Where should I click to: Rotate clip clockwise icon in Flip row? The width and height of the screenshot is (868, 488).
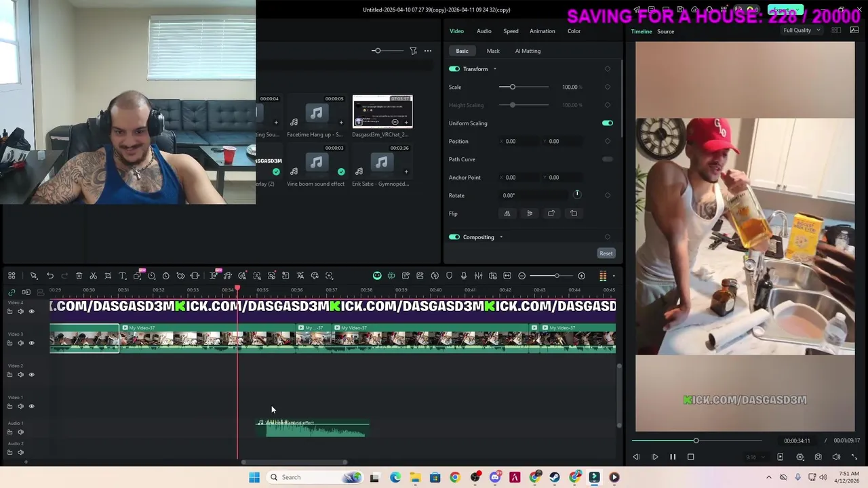pos(551,213)
